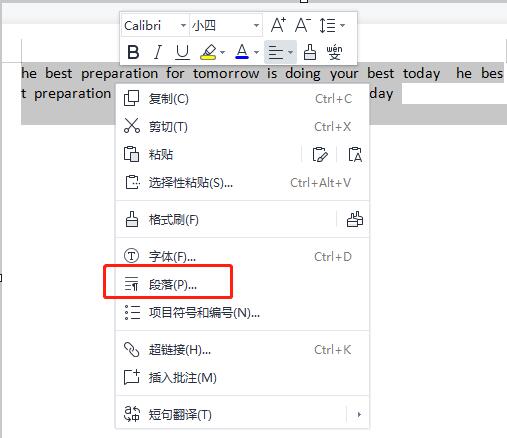This screenshot has width=507, height=438.
Task: Click the multiple format painter icon beside 格式刷
Action: (x=355, y=219)
